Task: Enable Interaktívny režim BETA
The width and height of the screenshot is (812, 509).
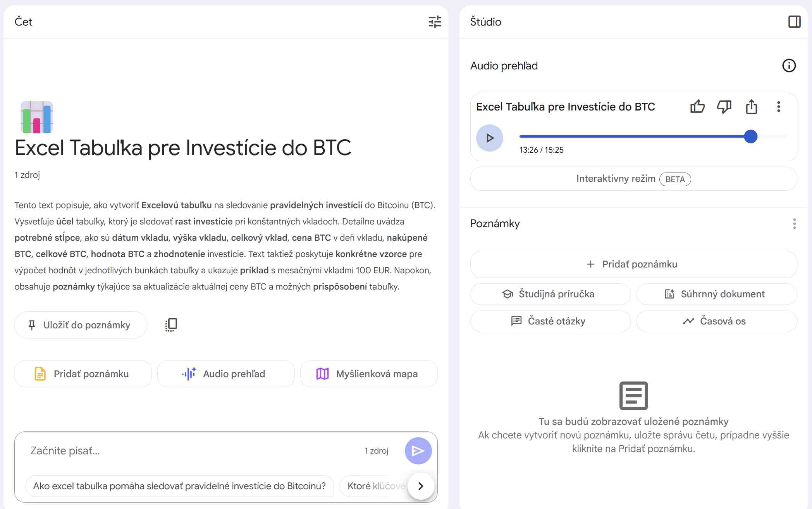Action: click(x=633, y=179)
